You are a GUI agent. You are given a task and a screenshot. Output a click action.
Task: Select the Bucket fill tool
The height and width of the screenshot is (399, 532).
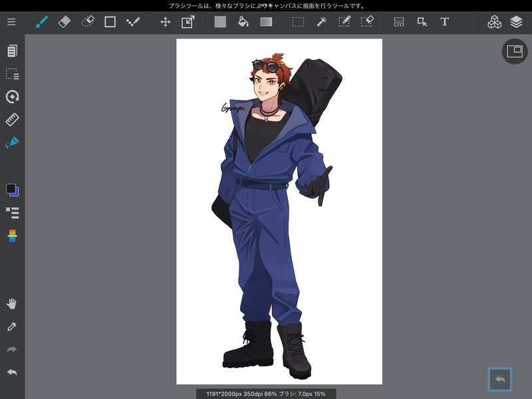click(x=243, y=22)
